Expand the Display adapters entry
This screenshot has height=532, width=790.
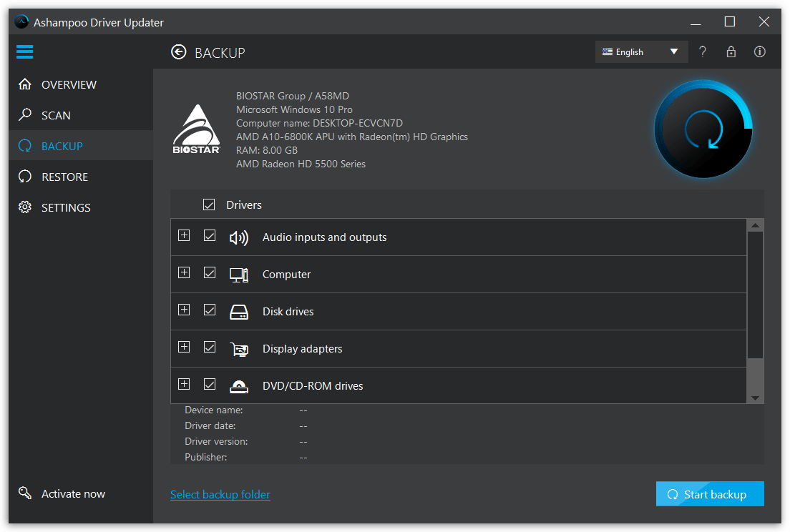pos(184,347)
